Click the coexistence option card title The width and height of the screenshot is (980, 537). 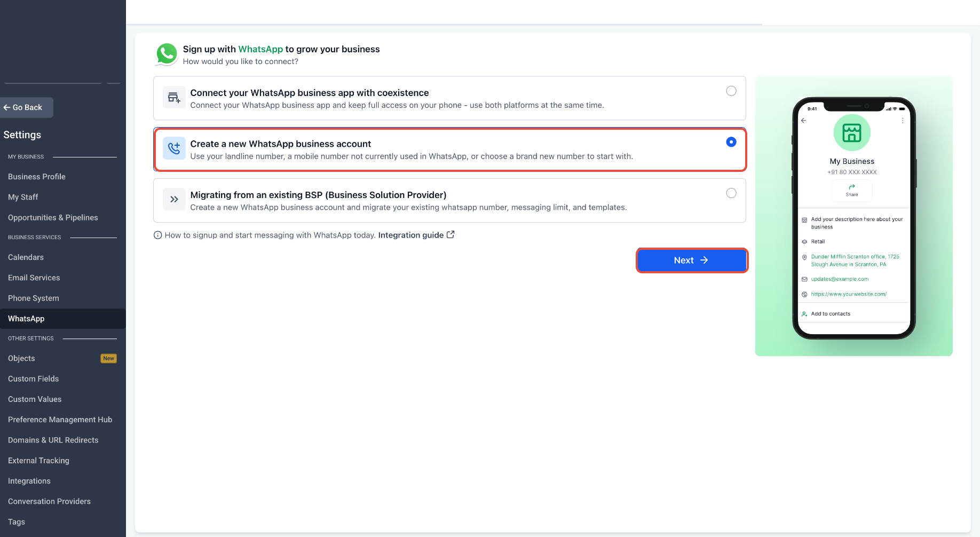tap(310, 93)
